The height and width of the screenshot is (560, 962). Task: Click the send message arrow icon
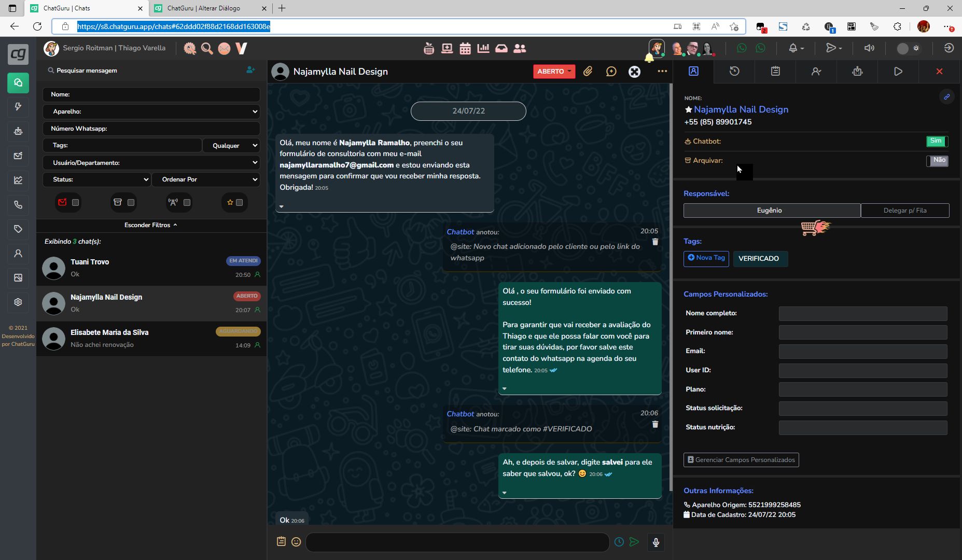click(x=634, y=542)
